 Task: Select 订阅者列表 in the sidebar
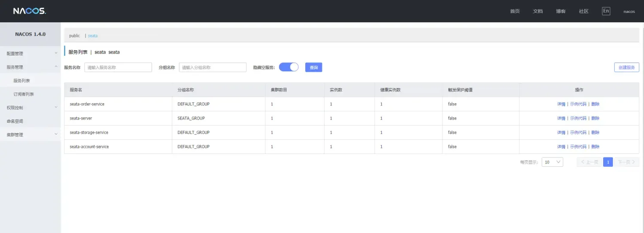[30, 94]
